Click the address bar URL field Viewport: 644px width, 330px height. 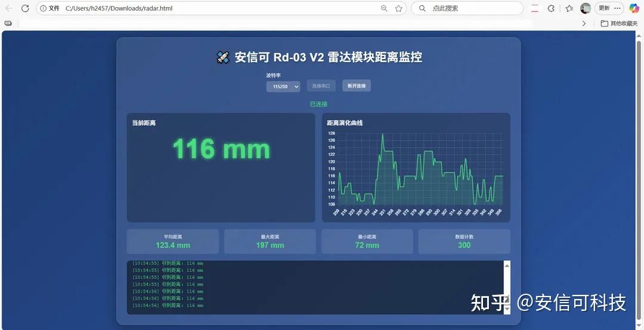point(221,8)
